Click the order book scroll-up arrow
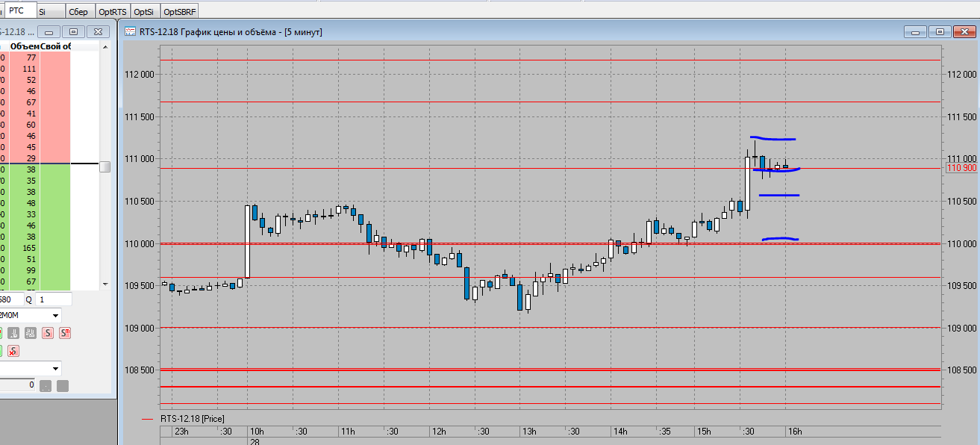This screenshot has width=980, height=445. tap(105, 46)
